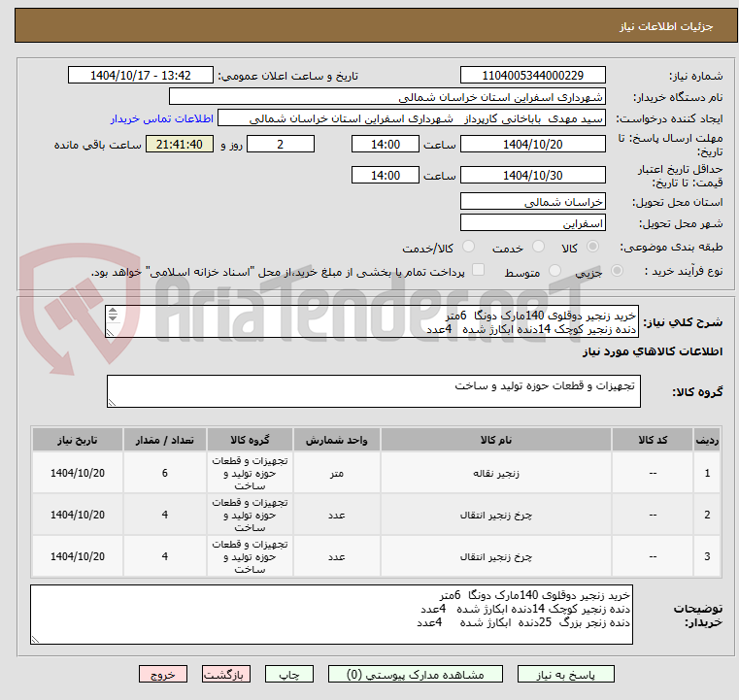Tick the اسناد خزانه اسلامی payment checkbox
This screenshot has height=700, width=739.
tap(478, 270)
